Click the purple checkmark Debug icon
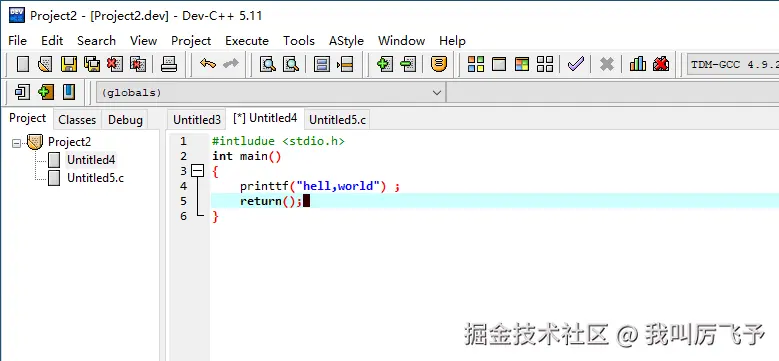The width and height of the screenshot is (779, 361). click(575, 64)
